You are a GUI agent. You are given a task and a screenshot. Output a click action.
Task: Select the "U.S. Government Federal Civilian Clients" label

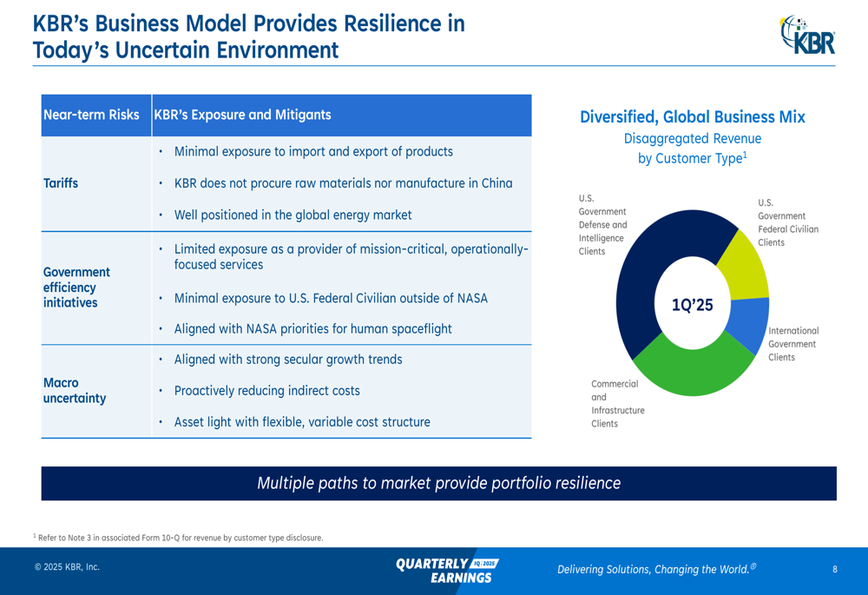pyautogui.click(x=788, y=222)
